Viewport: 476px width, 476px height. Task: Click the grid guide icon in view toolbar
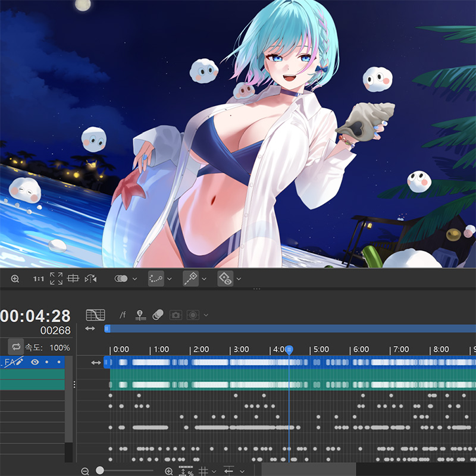[73, 278]
